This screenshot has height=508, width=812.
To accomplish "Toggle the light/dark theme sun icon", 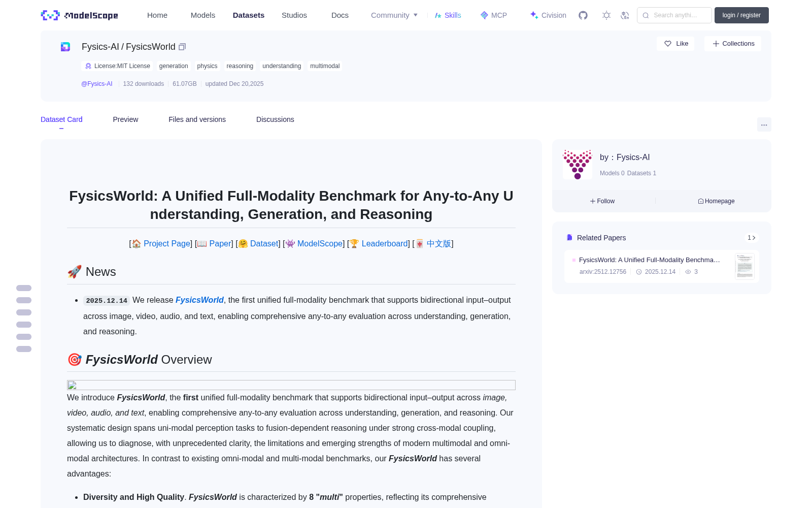I will [606, 15].
